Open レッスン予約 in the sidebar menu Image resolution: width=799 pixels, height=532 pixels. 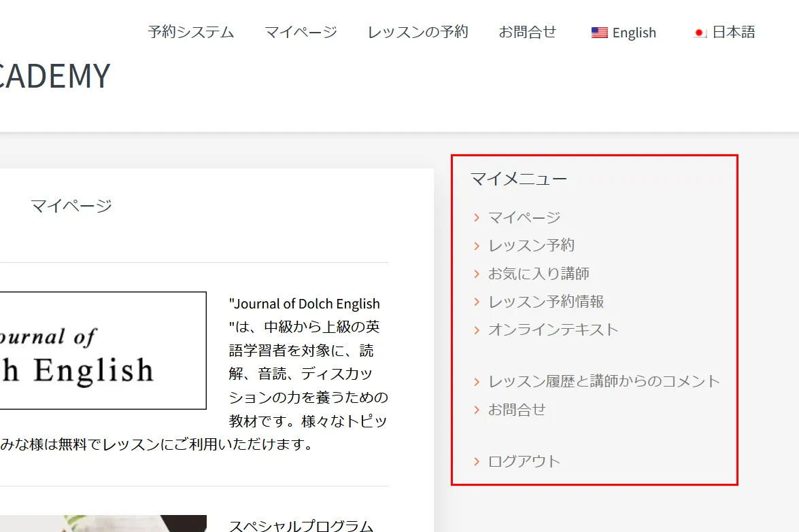(531, 245)
